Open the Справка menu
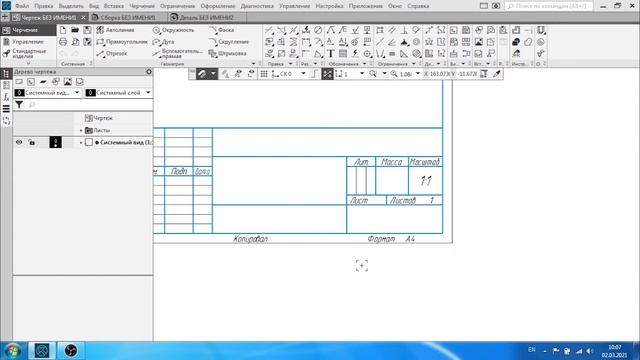This screenshot has height=360, width=640. pos(418,6)
